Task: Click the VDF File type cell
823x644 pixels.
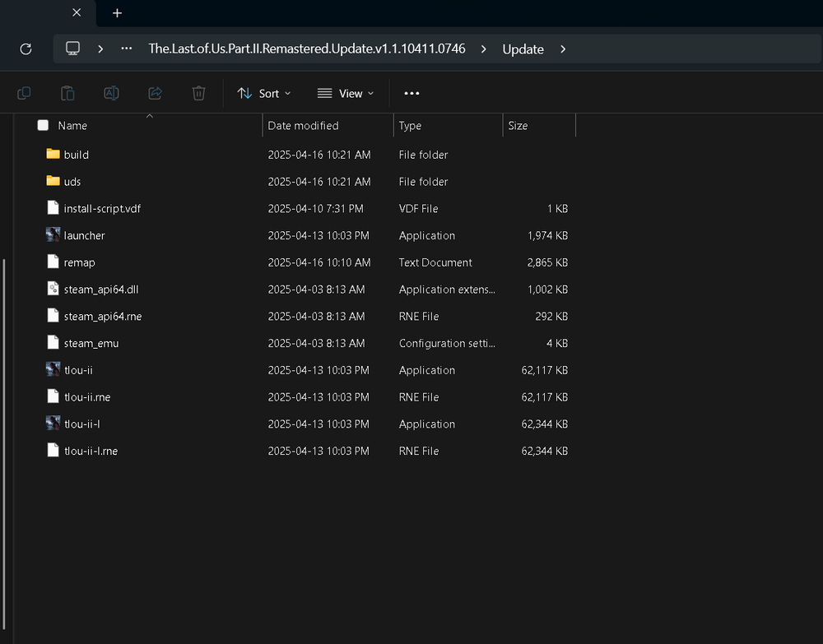Action: point(418,209)
